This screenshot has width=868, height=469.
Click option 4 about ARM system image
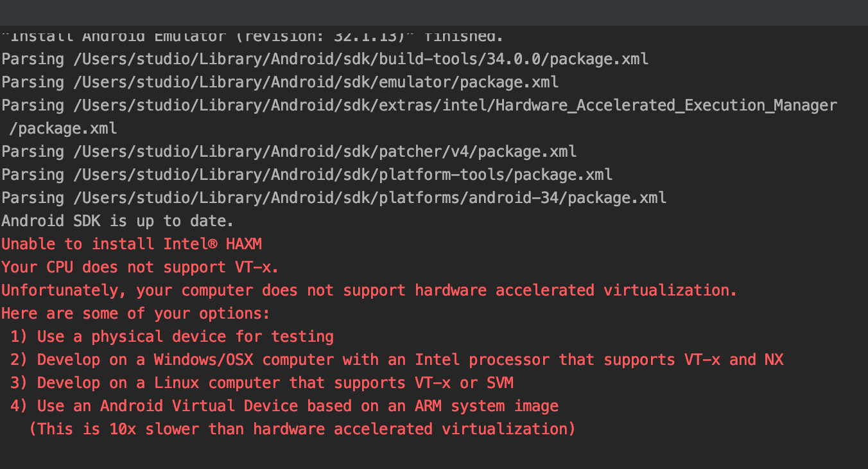[x=284, y=406]
